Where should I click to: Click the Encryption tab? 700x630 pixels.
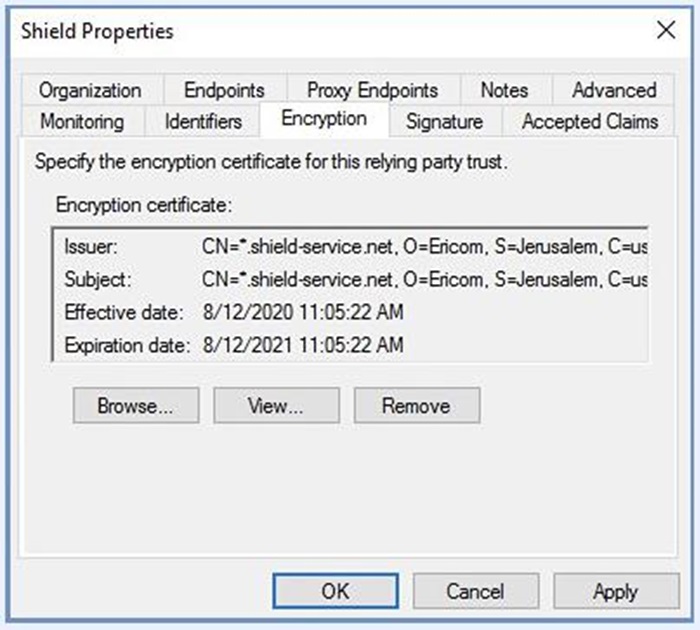[323, 119]
